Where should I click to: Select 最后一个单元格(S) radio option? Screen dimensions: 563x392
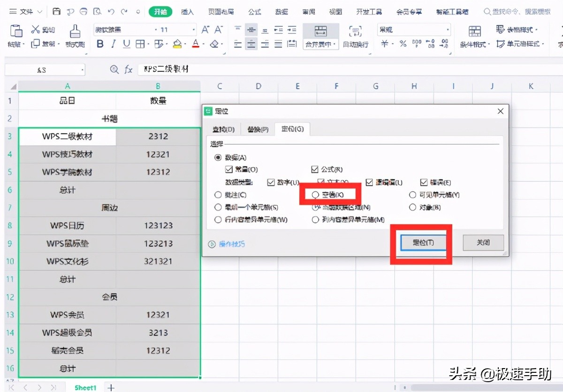[218, 207]
